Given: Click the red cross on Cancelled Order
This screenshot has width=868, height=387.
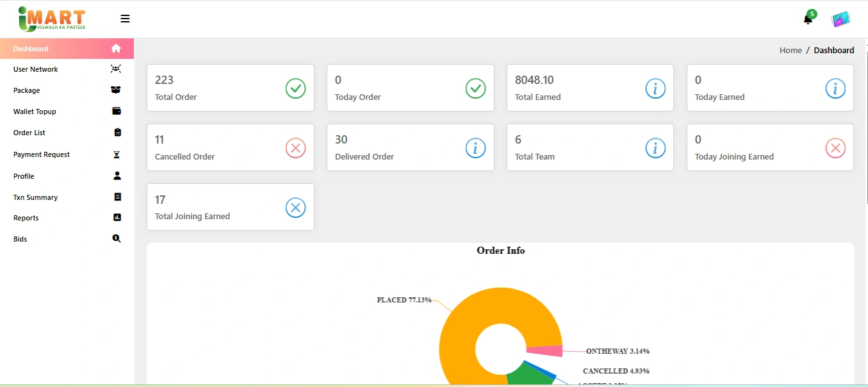Looking at the screenshot, I should pos(295,148).
